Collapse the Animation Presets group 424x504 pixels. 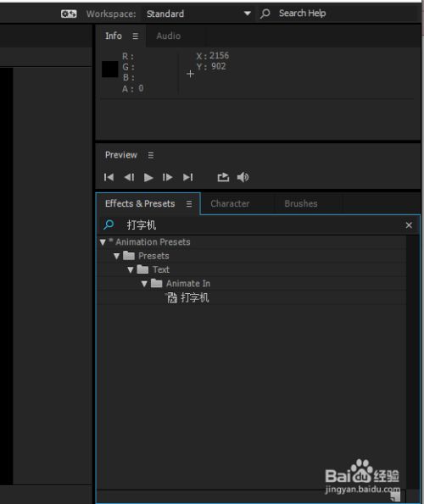(103, 242)
